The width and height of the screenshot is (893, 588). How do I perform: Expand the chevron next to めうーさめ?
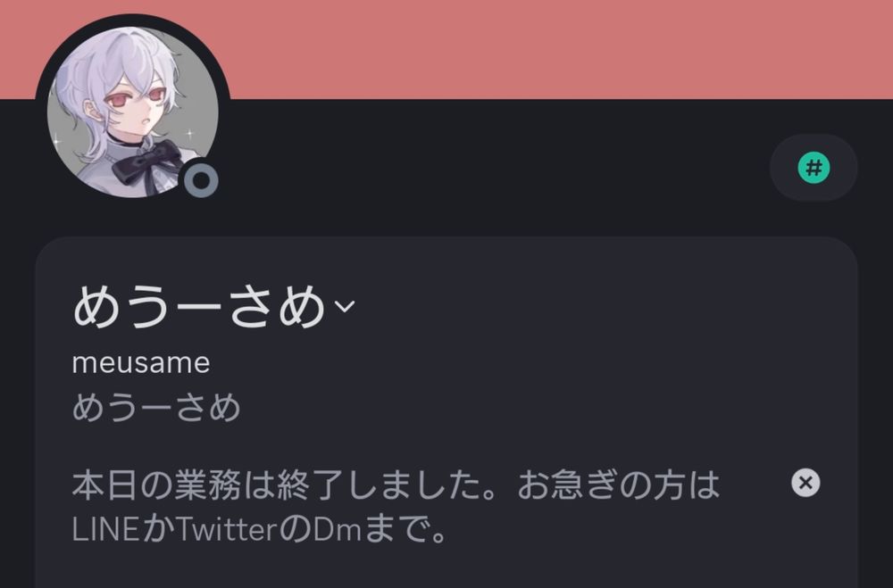coord(344,306)
